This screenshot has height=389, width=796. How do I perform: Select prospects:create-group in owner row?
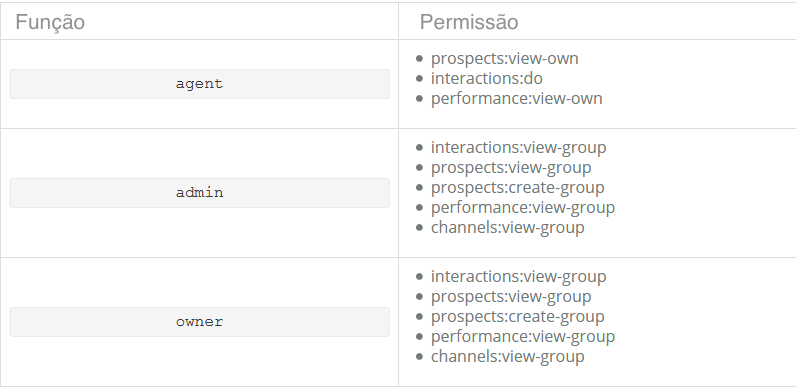pyautogui.click(x=518, y=316)
